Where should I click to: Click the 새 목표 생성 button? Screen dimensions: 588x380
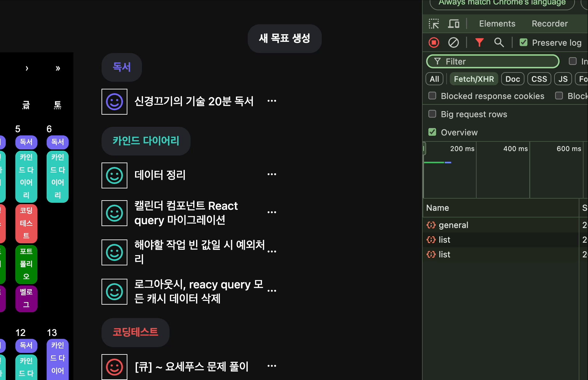coord(284,39)
